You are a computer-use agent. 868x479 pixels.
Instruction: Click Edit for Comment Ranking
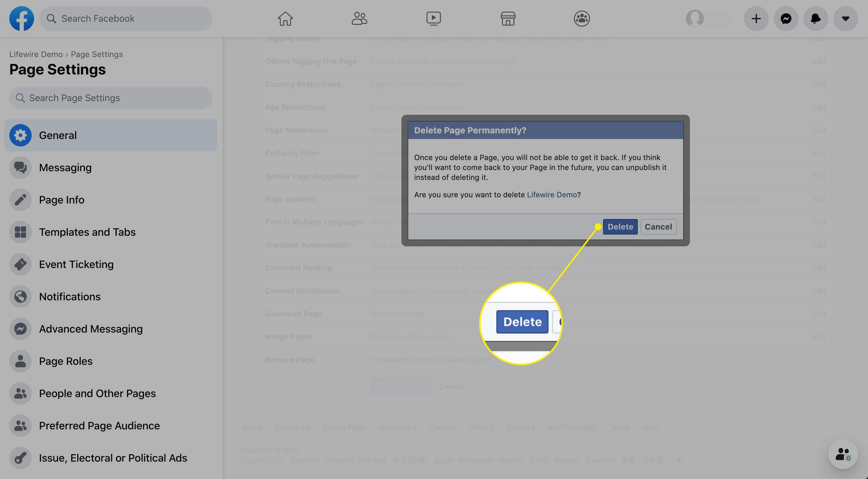819,268
